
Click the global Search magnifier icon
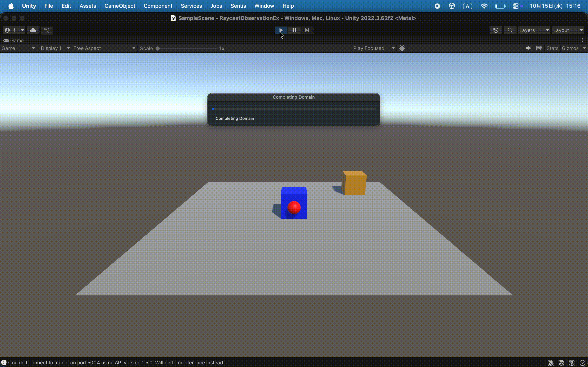pos(510,30)
